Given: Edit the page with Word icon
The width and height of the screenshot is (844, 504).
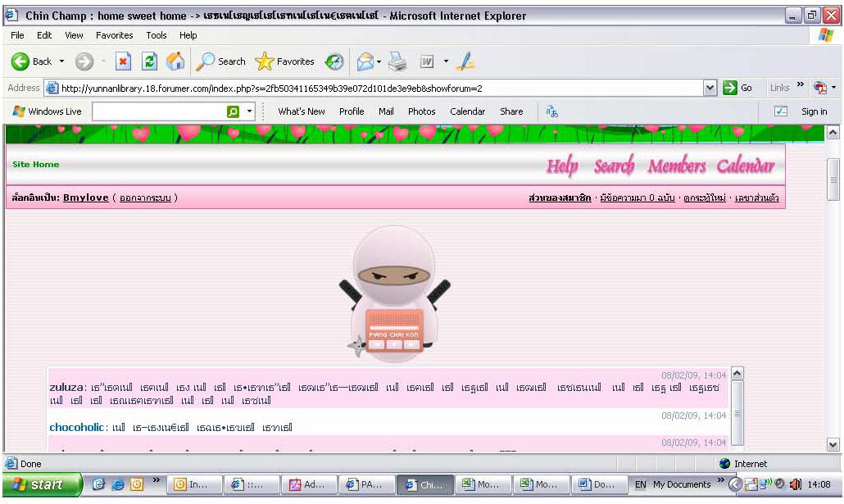Looking at the screenshot, I should tap(427, 61).
